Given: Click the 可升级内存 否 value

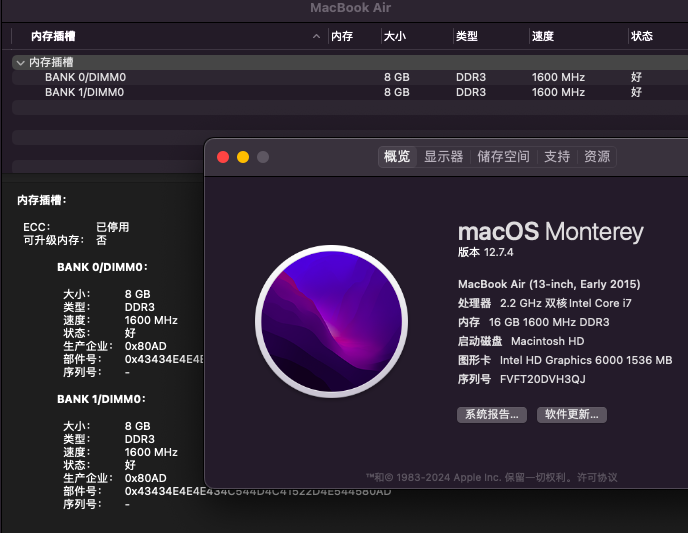Looking at the screenshot, I should click(x=101, y=240).
